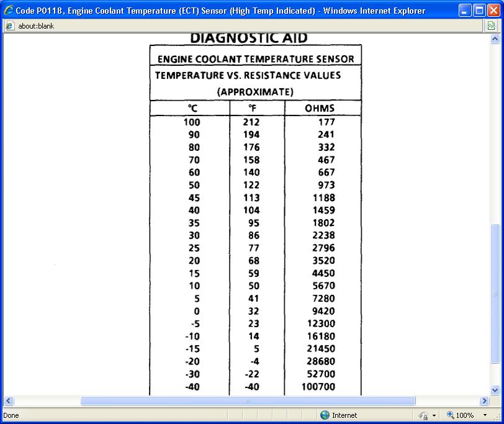Click the Done status text
The width and height of the screenshot is (504, 424).
11,415
